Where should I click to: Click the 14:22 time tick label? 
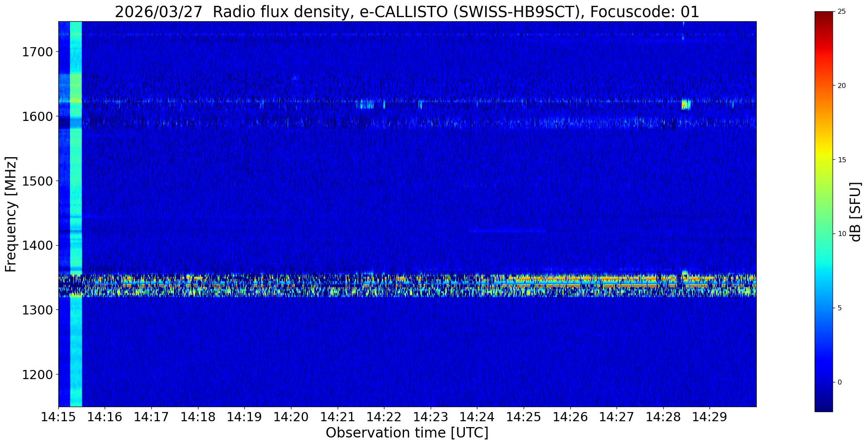tap(384, 417)
